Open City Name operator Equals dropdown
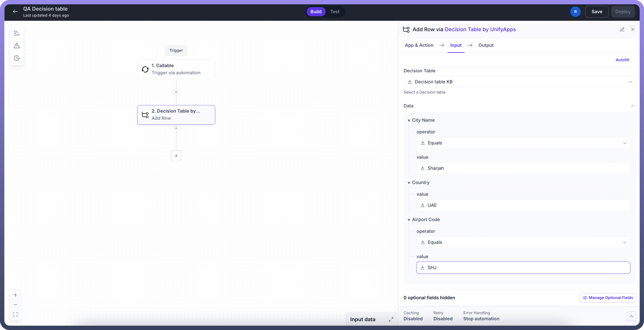This screenshot has width=644, height=330. point(523,143)
